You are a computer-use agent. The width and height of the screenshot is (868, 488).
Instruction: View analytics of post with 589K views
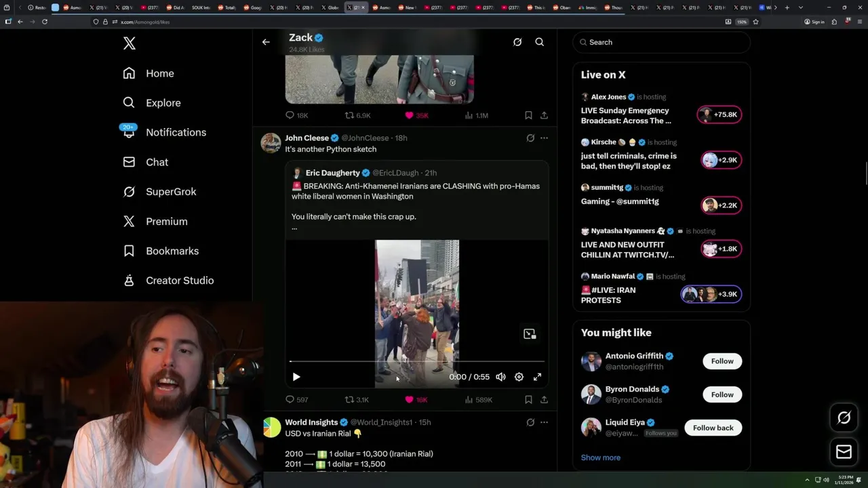click(478, 400)
